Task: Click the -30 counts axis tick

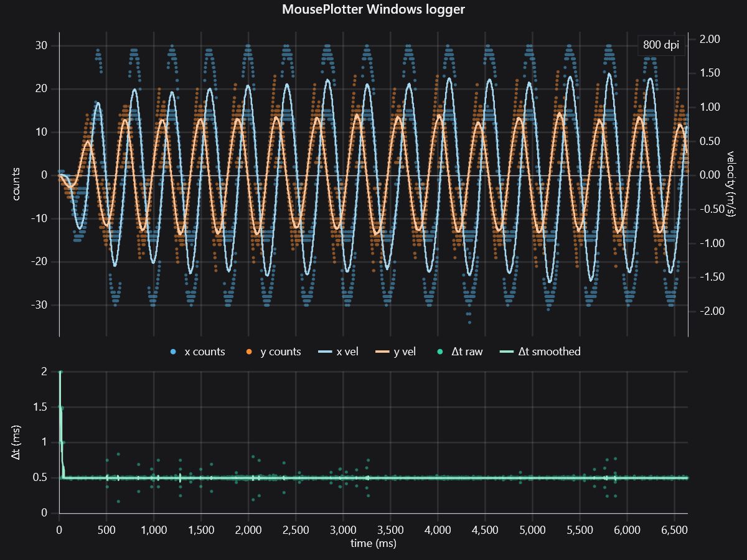Action: click(39, 306)
